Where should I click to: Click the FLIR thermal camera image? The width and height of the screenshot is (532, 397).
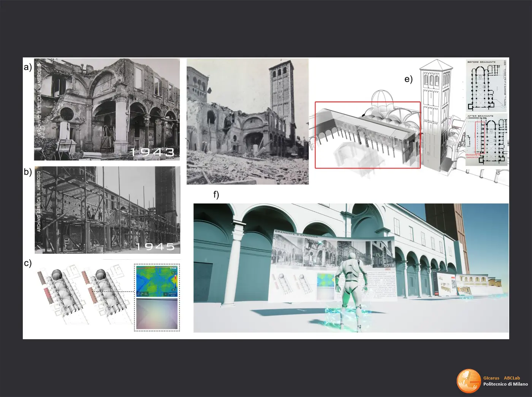(x=157, y=281)
